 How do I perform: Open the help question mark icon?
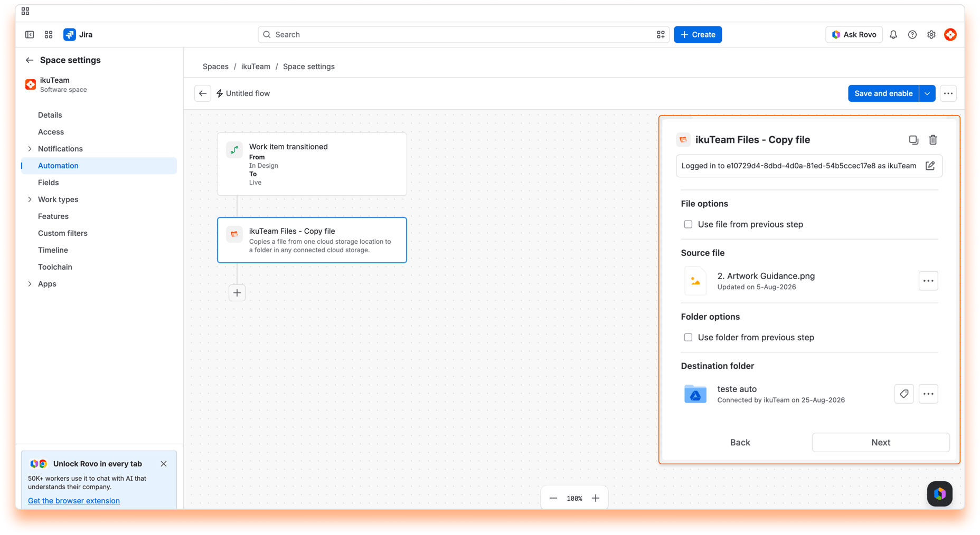912,34
